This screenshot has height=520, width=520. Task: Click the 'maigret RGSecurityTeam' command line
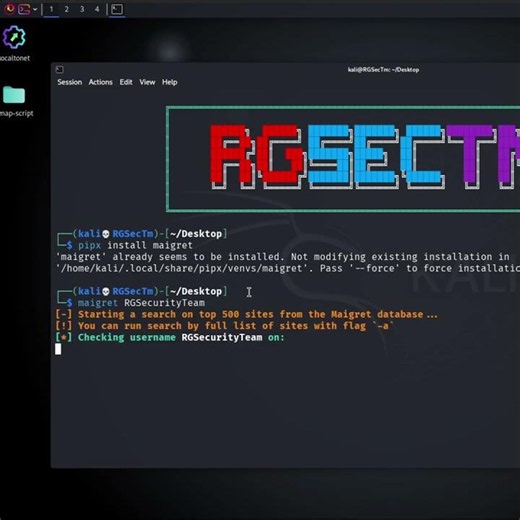point(141,303)
